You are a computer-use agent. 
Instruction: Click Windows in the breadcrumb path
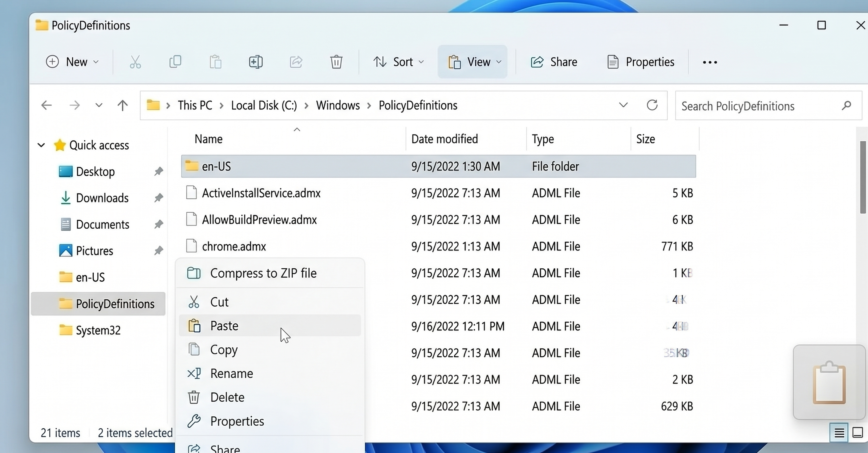tap(338, 105)
